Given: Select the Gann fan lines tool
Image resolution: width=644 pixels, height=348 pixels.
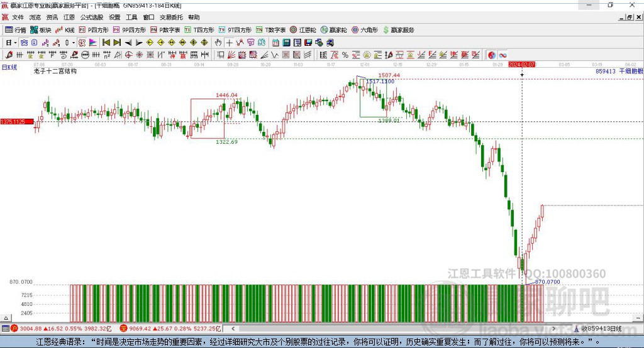Looking at the screenshot, I should pos(231,55).
